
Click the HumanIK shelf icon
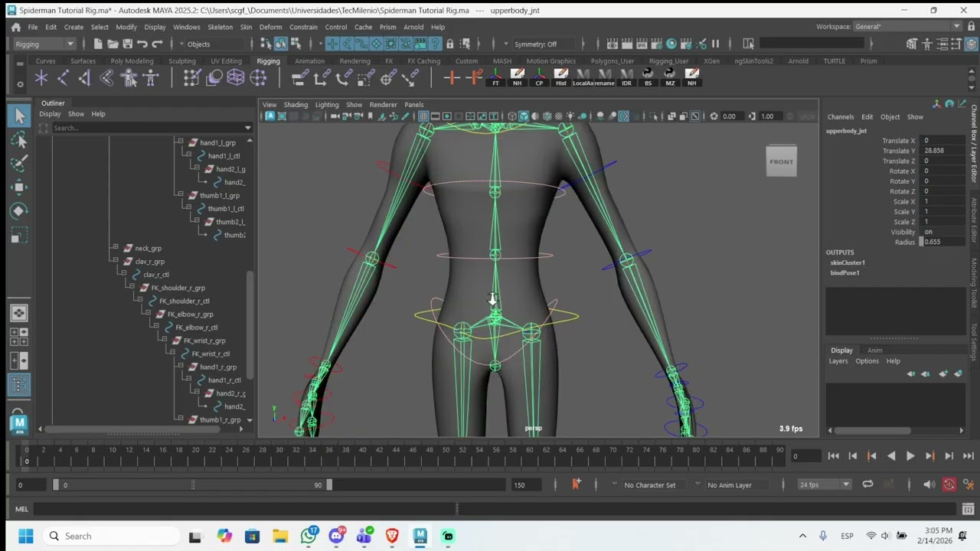[151, 77]
